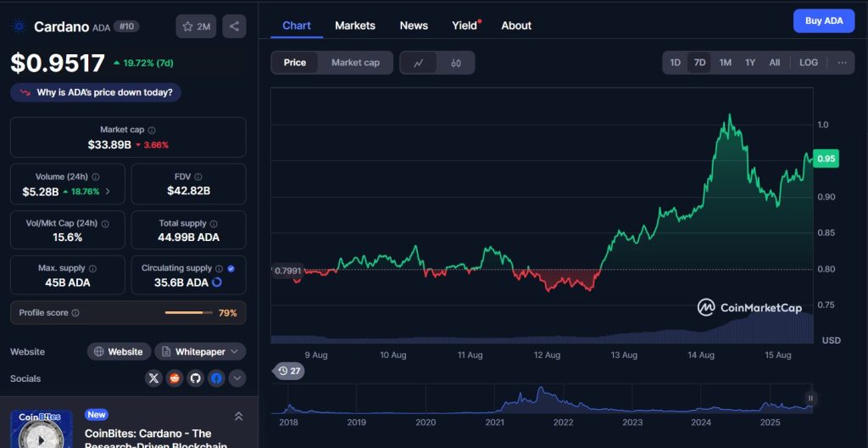Expand more social links chevron
868x448 pixels.
click(237, 378)
